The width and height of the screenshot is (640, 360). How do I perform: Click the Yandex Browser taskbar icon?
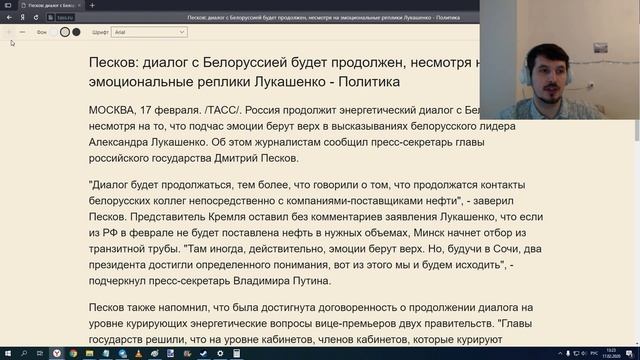[57, 353]
